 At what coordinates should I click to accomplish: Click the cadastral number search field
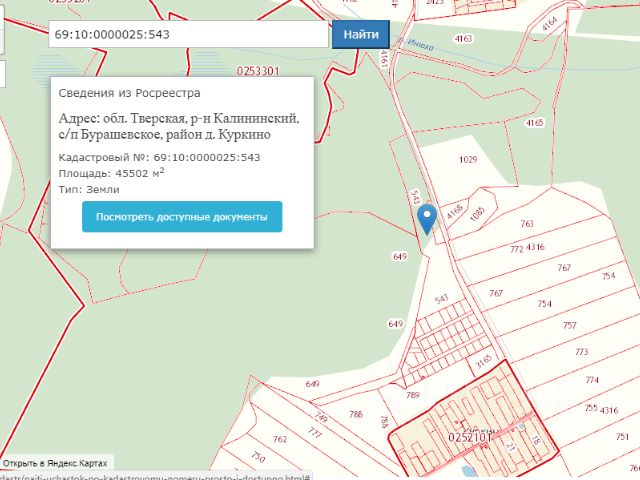(188, 35)
